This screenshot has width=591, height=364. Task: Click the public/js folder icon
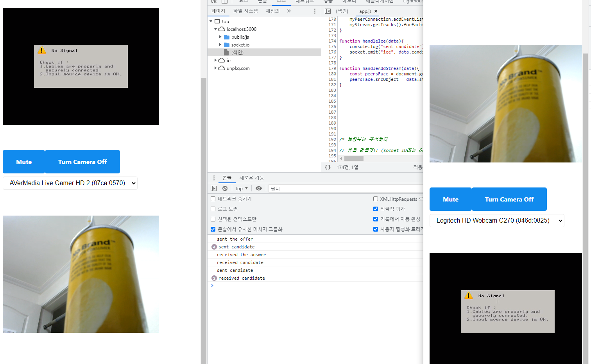227,37
